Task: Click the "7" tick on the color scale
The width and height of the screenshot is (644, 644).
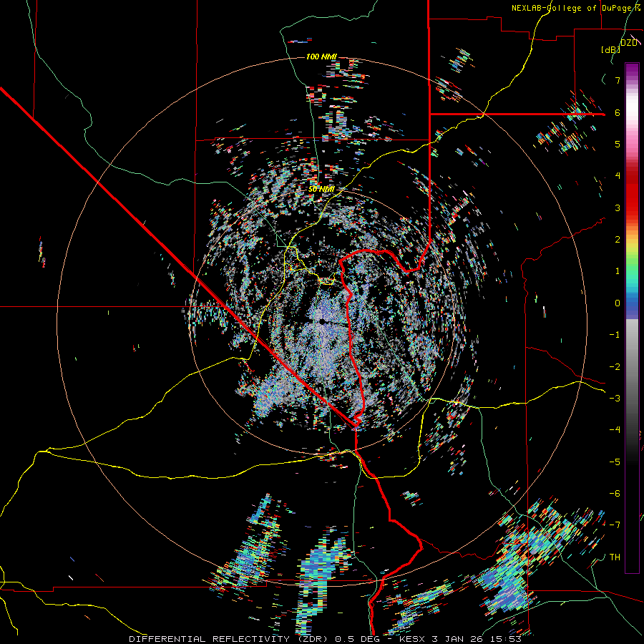Action: (x=618, y=80)
